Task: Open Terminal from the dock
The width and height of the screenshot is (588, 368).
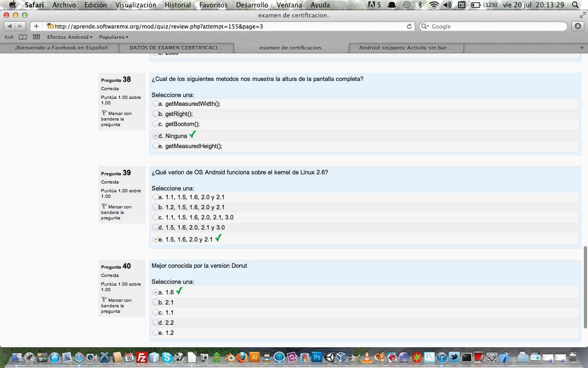Action: click(466, 357)
